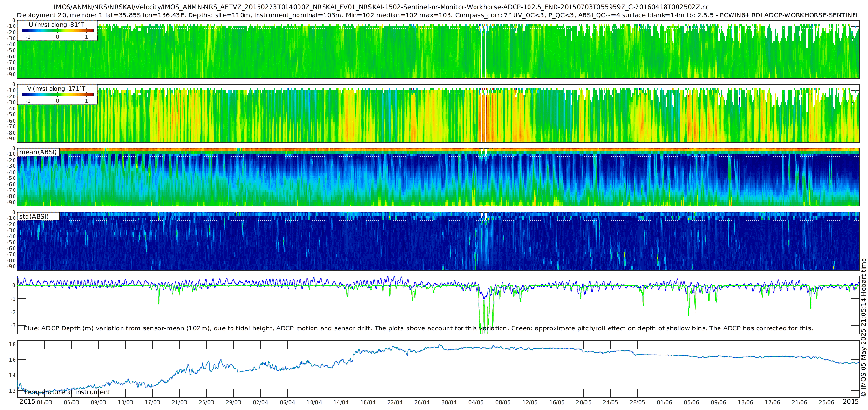Pick the 25/06 date tick label

(826, 402)
